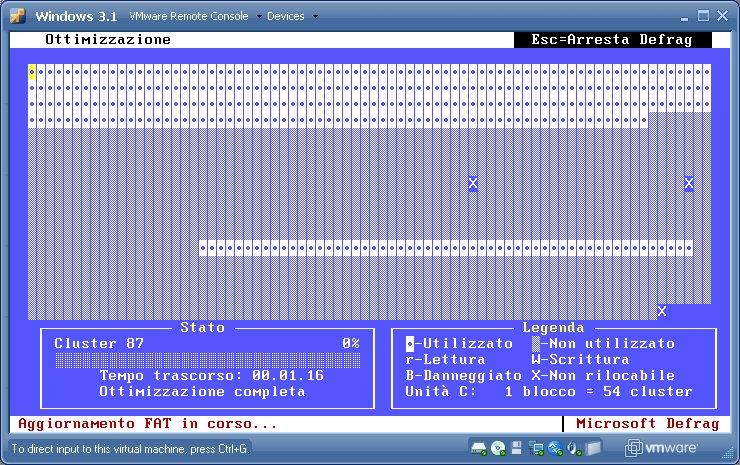740x465 pixels.
Task: Click the Ottimizzazione menu title
Action: click(x=108, y=40)
